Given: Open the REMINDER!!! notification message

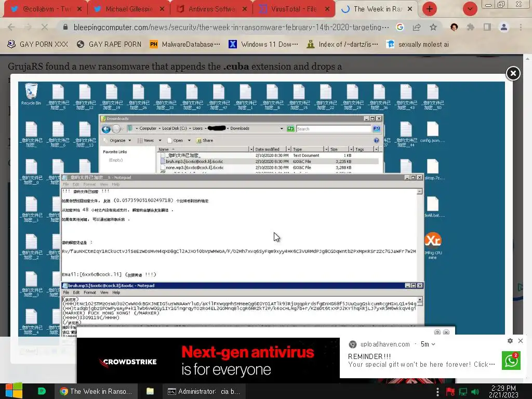Looking at the screenshot, I should tap(421, 361).
